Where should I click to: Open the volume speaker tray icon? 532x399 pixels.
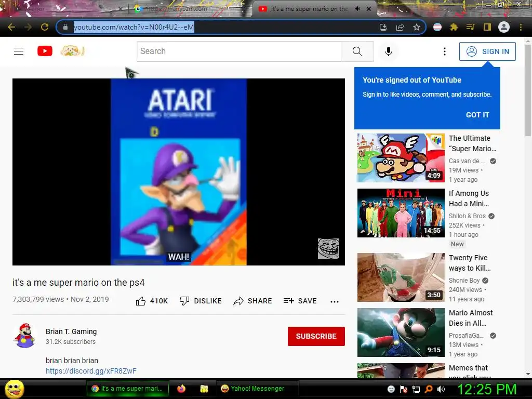point(441,389)
